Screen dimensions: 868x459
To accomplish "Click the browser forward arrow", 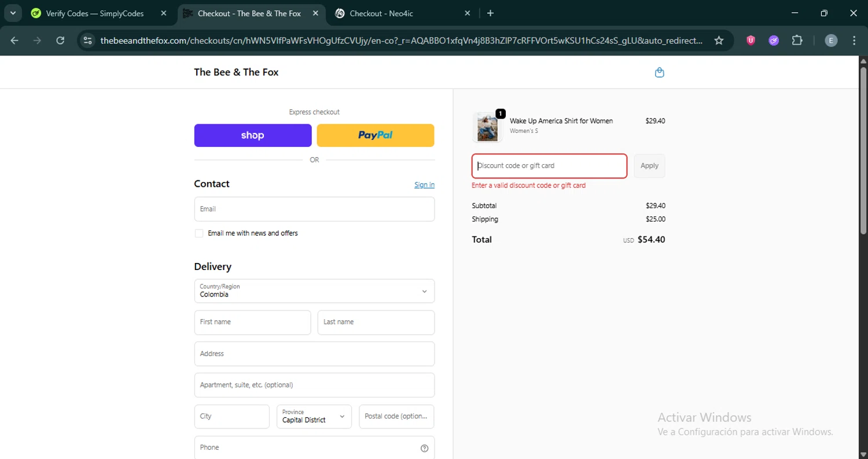I will pos(37,40).
